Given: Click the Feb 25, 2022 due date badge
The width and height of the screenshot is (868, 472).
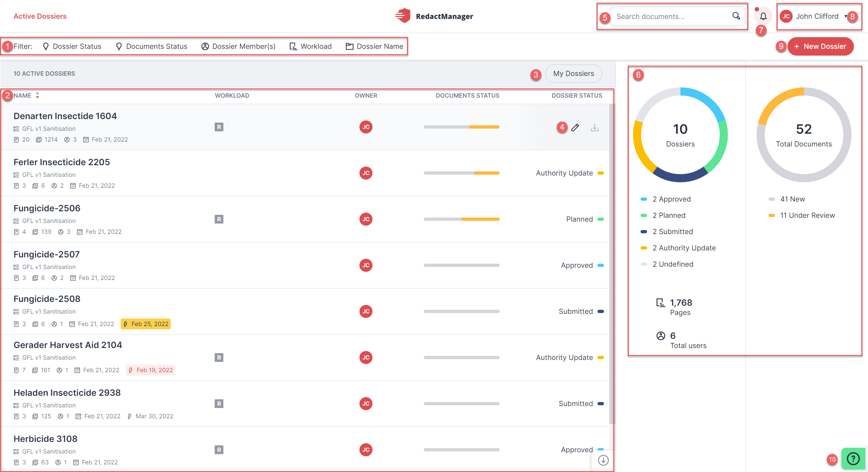Looking at the screenshot, I should 146,324.
